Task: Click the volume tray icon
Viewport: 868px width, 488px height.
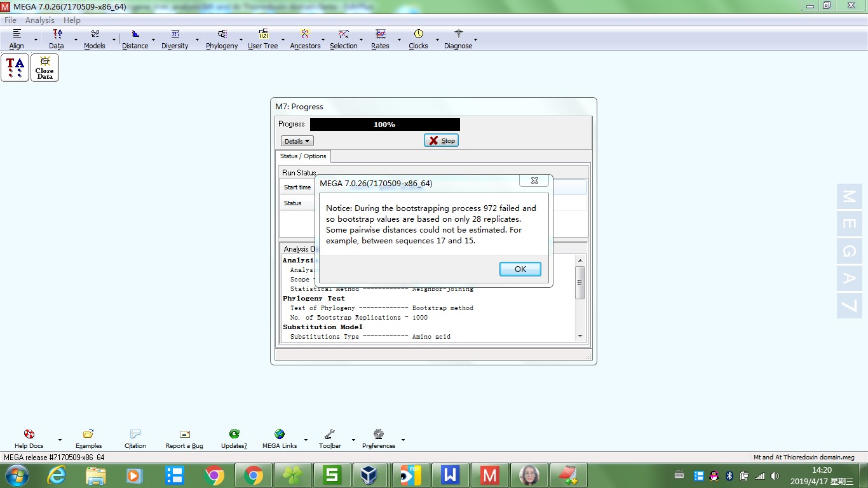Action: click(x=775, y=475)
